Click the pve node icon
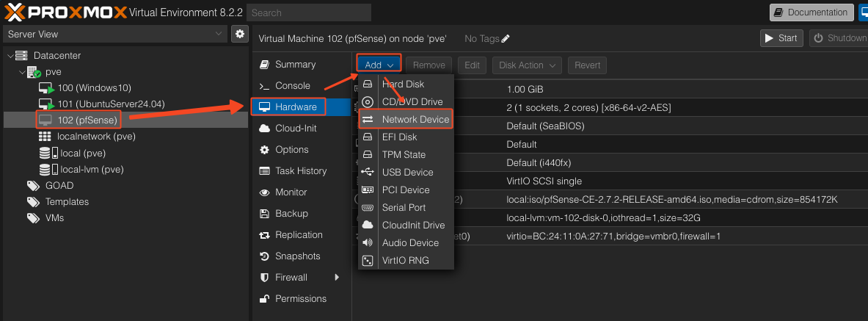The height and width of the screenshot is (321, 868). (x=34, y=72)
